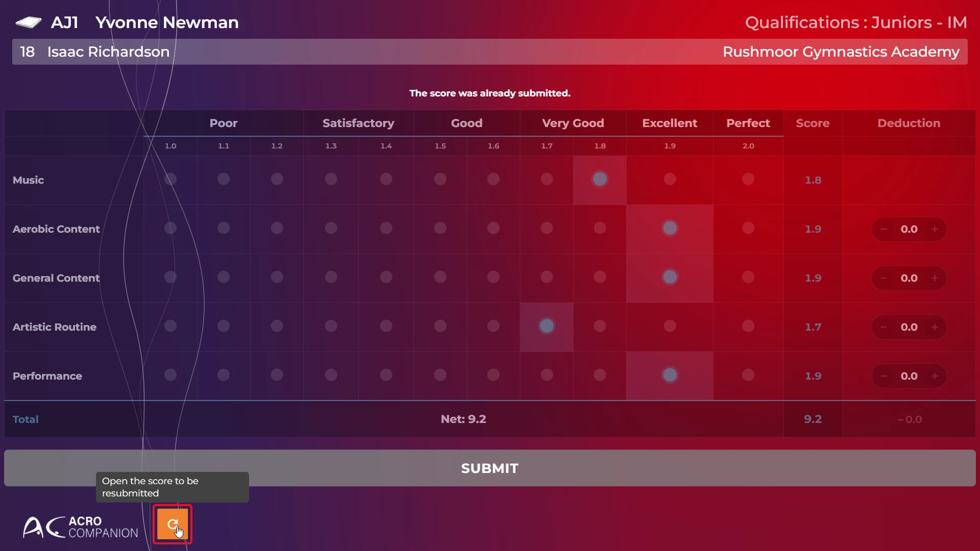The image size is (980, 551).
Task: Decrease Aerobic Content deduction with minus
Action: [x=884, y=229]
